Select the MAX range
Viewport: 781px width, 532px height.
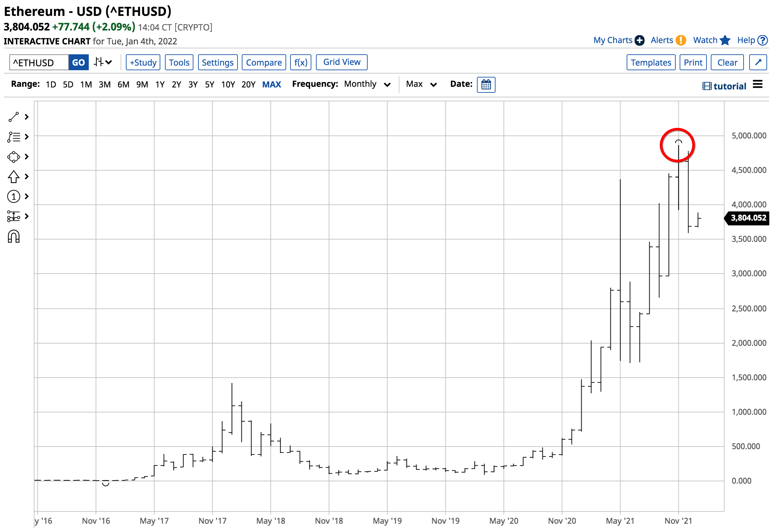pyautogui.click(x=272, y=85)
